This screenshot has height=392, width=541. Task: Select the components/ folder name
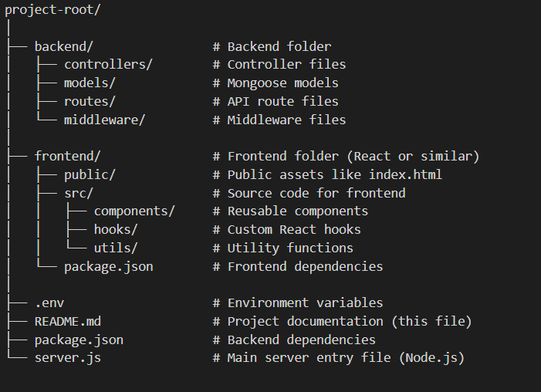pyautogui.click(x=134, y=211)
